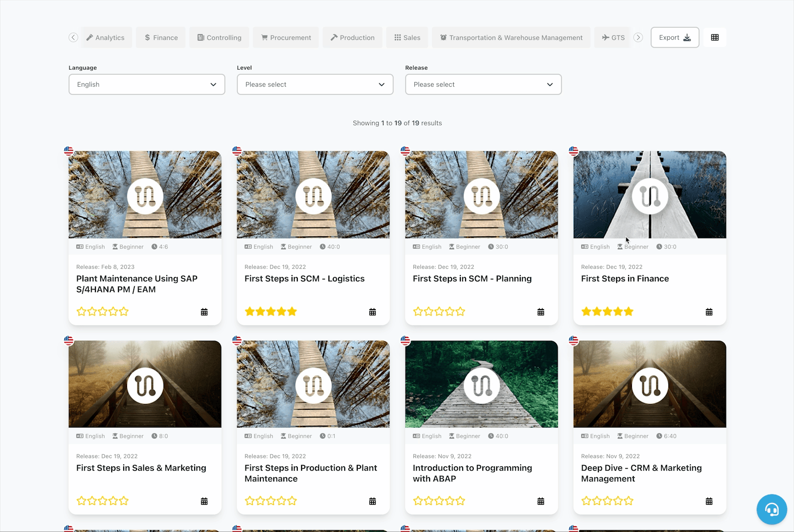
Task: Open the calendar icon on Introduction to Programming with ABAP
Action: coord(541,501)
